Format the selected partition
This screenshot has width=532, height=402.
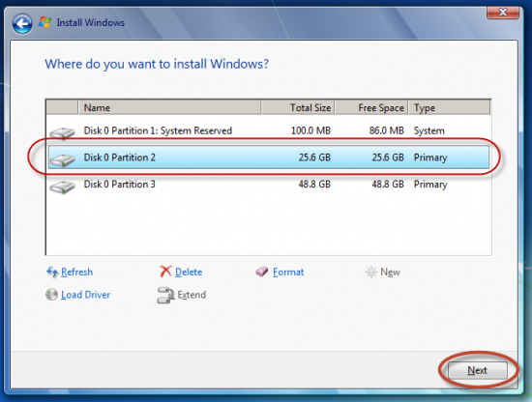pos(288,272)
